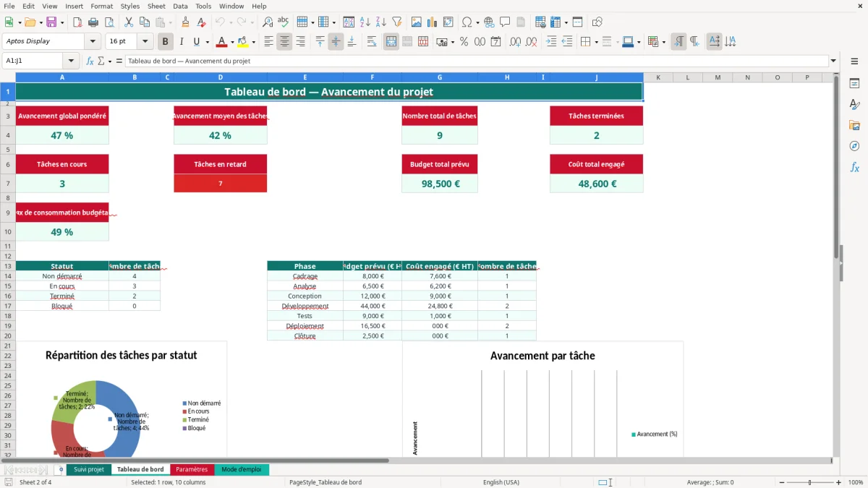
Task: Click Insert Special Character omega icon
Action: tap(467, 22)
